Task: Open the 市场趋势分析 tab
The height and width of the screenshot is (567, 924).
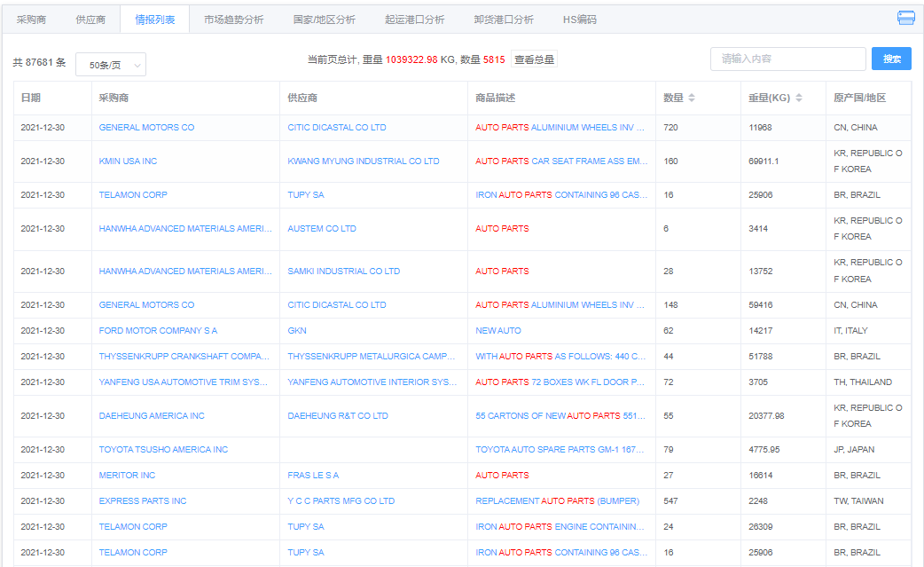Action: [x=234, y=20]
